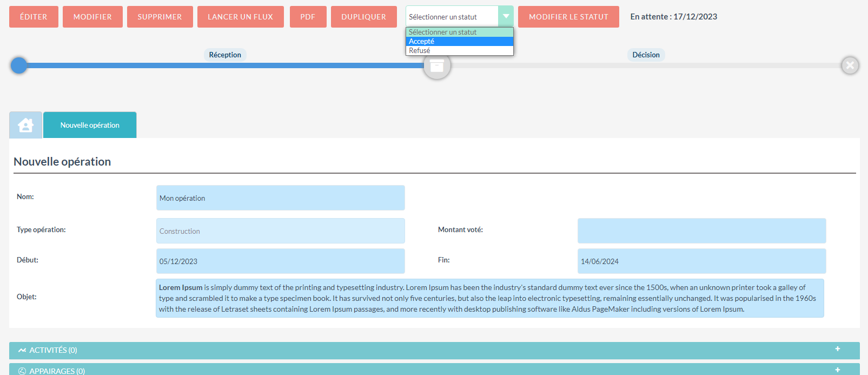This screenshot has height=375, width=868.
Task: Click the Réception stage label
Action: click(x=225, y=55)
